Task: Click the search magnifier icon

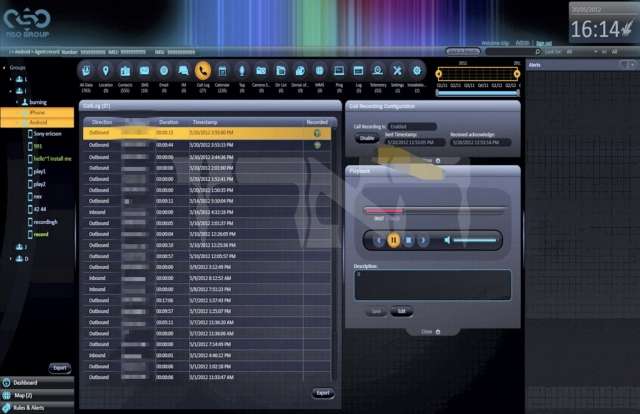Action: click(538, 52)
